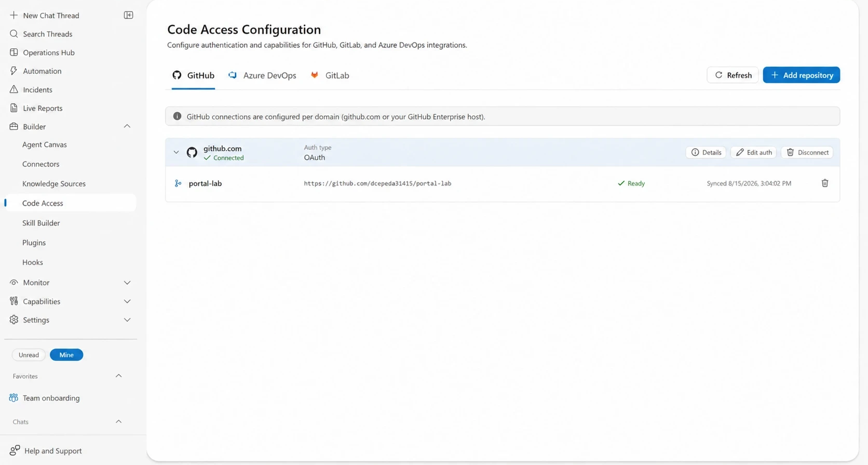
Task: Click the portal-lab GitHub repository URL
Action: coord(377,183)
